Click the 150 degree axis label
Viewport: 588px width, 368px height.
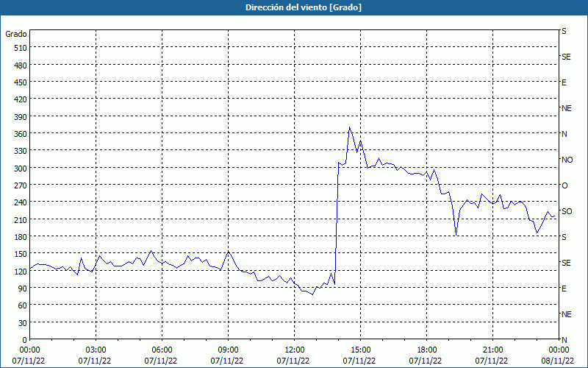(x=21, y=254)
